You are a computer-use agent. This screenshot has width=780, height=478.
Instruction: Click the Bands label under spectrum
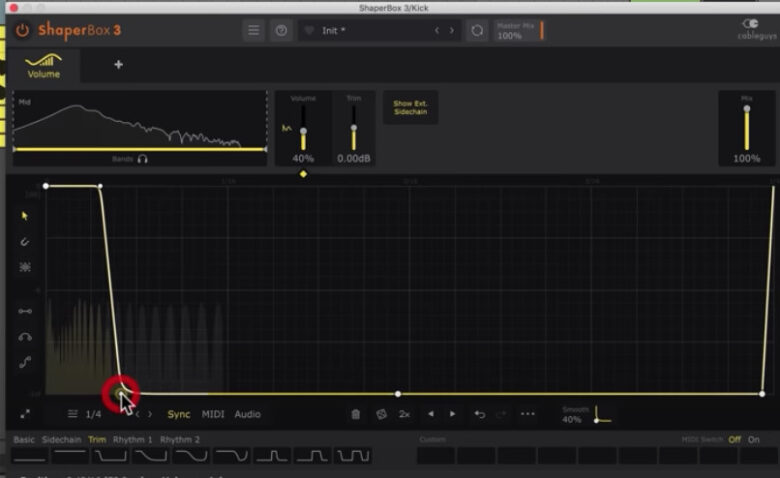122,159
